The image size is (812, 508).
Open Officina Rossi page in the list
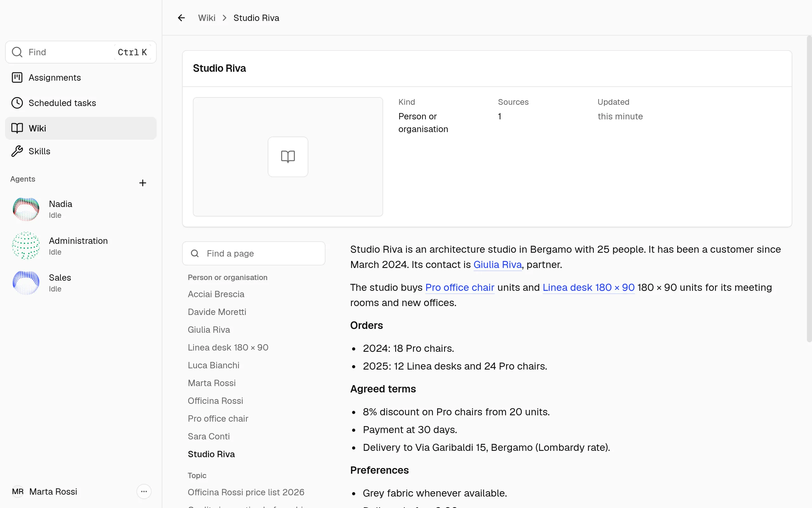point(215,401)
